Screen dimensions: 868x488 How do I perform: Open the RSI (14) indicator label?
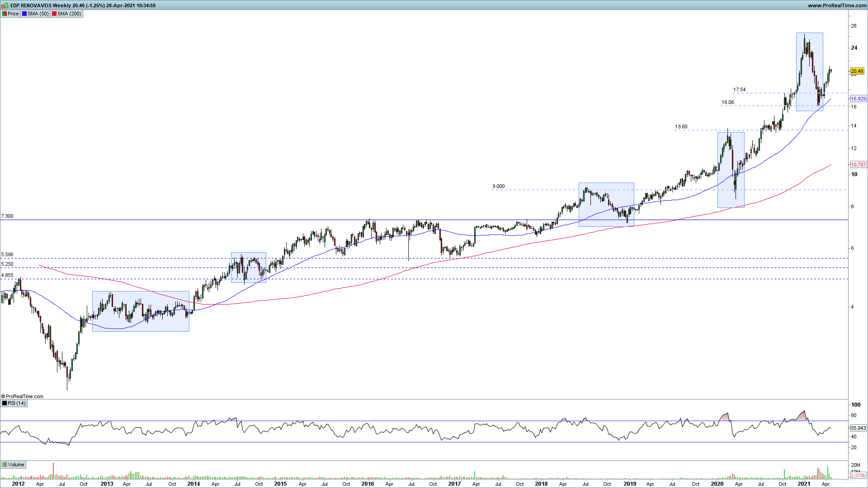pos(17,403)
